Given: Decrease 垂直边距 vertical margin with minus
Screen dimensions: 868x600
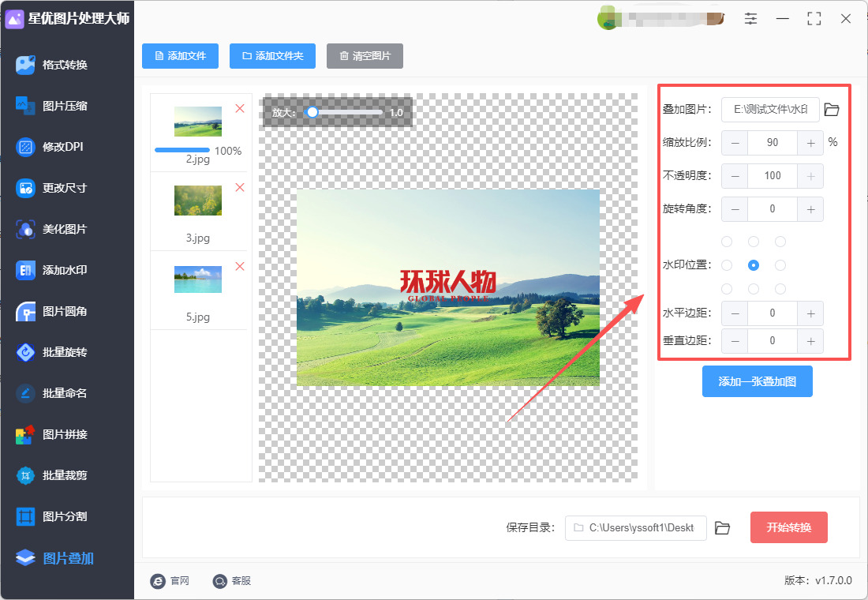Looking at the screenshot, I should (735, 341).
